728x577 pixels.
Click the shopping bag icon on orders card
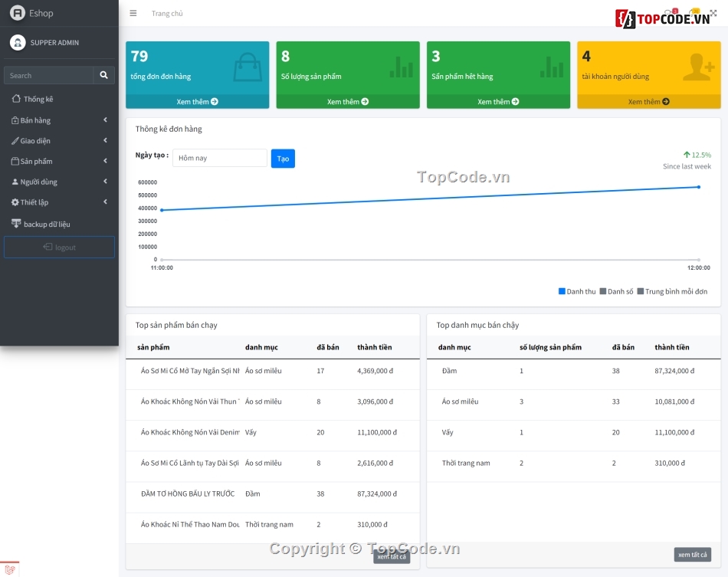click(248, 67)
